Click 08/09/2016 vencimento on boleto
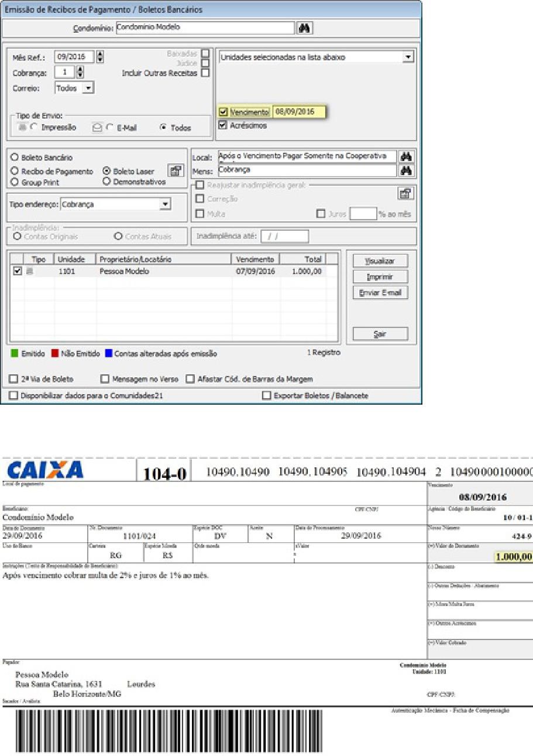This screenshot has width=533, height=756. tap(483, 497)
